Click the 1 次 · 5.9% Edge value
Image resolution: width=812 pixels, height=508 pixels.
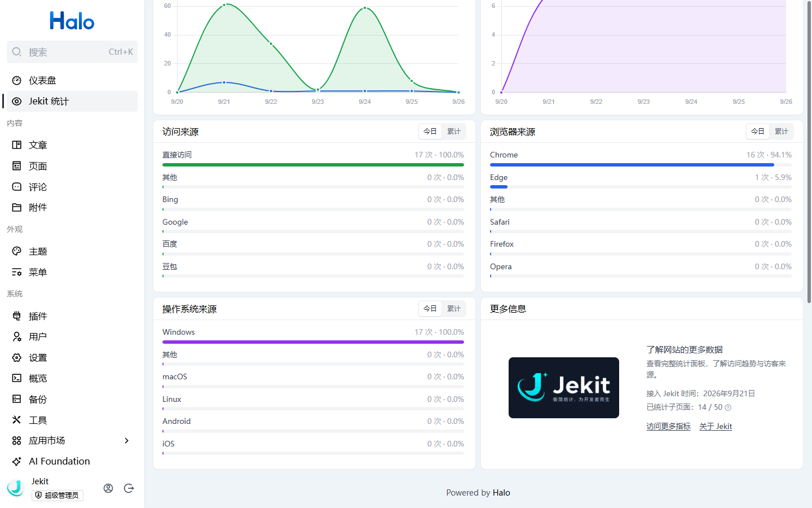[x=773, y=178]
